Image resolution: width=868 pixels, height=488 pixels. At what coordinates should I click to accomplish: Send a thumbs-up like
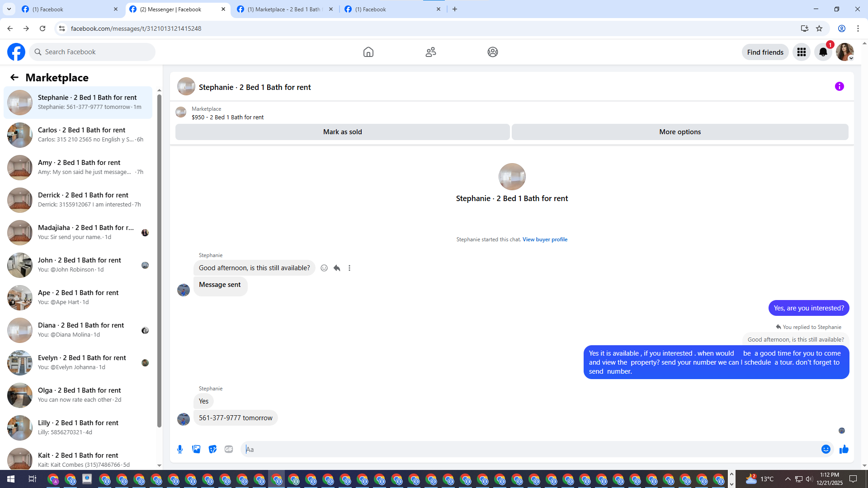point(844,449)
